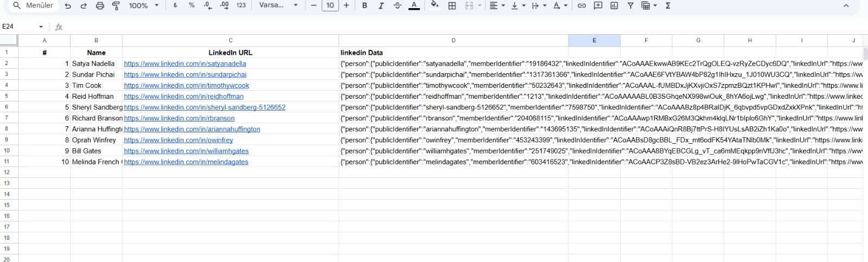
Task: Open the vertical align dropdown
Action: tap(518, 5)
